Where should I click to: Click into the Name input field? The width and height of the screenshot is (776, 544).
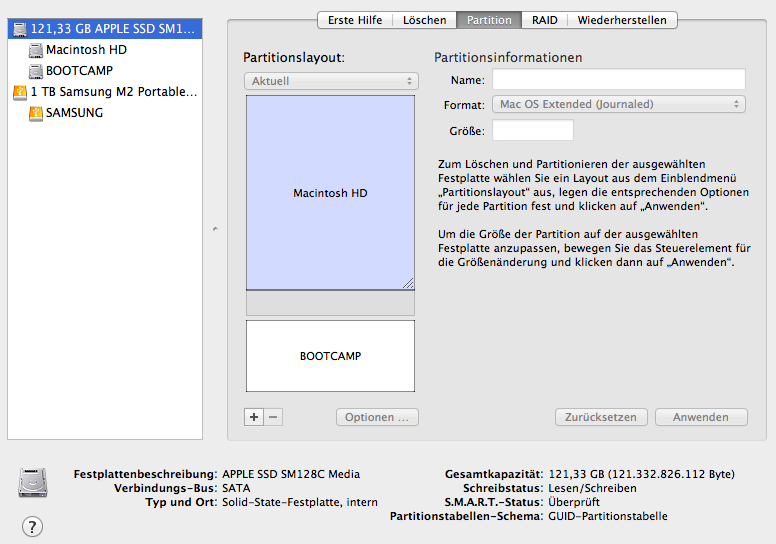619,79
